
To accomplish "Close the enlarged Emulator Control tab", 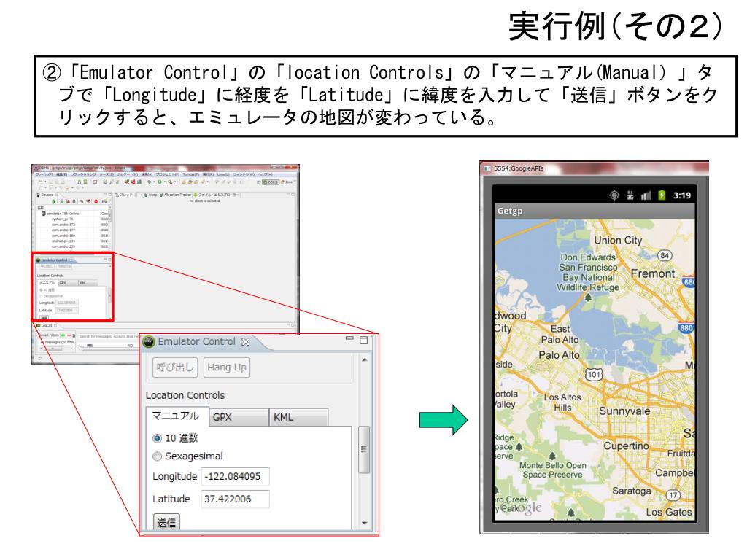I will (x=245, y=341).
